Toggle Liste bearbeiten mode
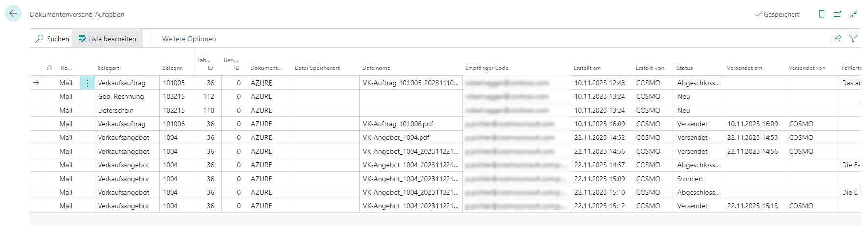868x226 pixels. pyautogui.click(x=107, y=39)
